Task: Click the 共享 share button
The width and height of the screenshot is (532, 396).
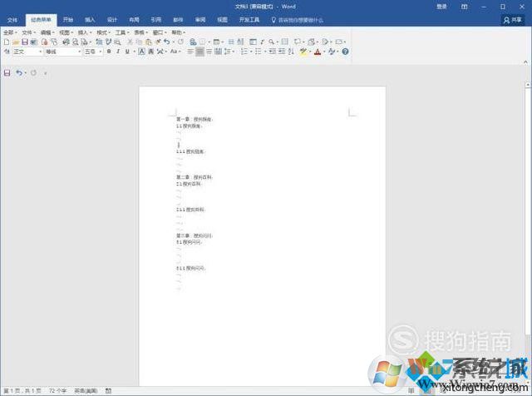Action: tap(512, 20)
